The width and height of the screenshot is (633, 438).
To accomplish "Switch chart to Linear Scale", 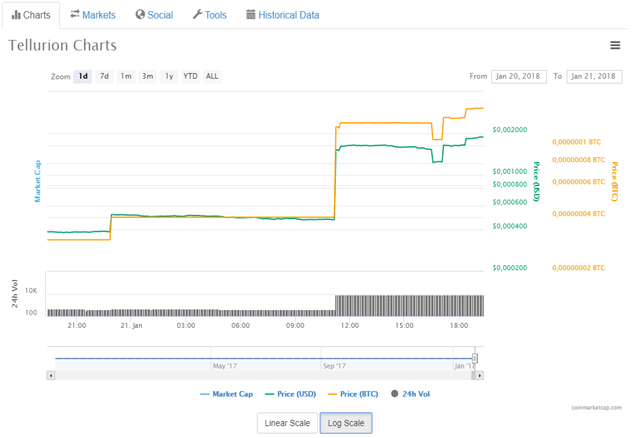I will pyautogui.click(x=287, y=423).
